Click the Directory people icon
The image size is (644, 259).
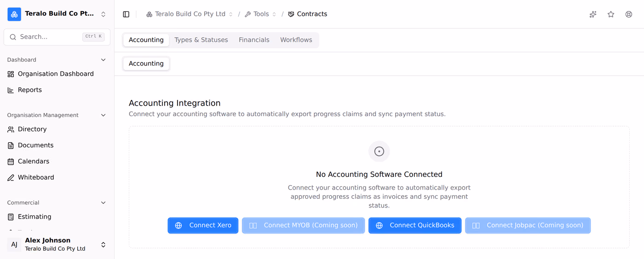[x=11, y=129]
